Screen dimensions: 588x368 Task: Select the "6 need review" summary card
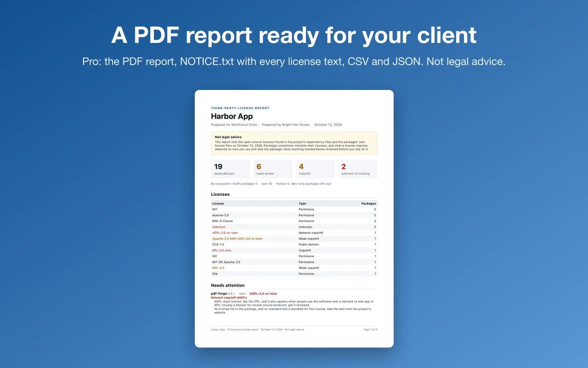coord(273,169)
